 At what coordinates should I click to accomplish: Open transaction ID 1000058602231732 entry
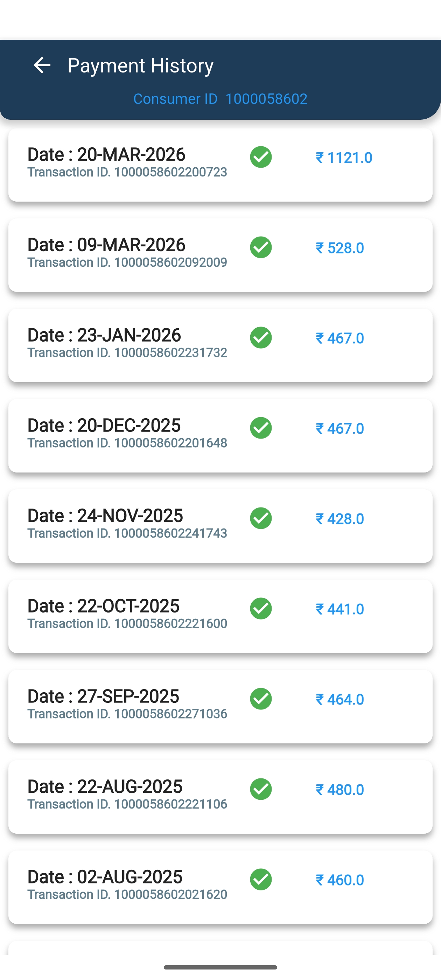(127, 353)
